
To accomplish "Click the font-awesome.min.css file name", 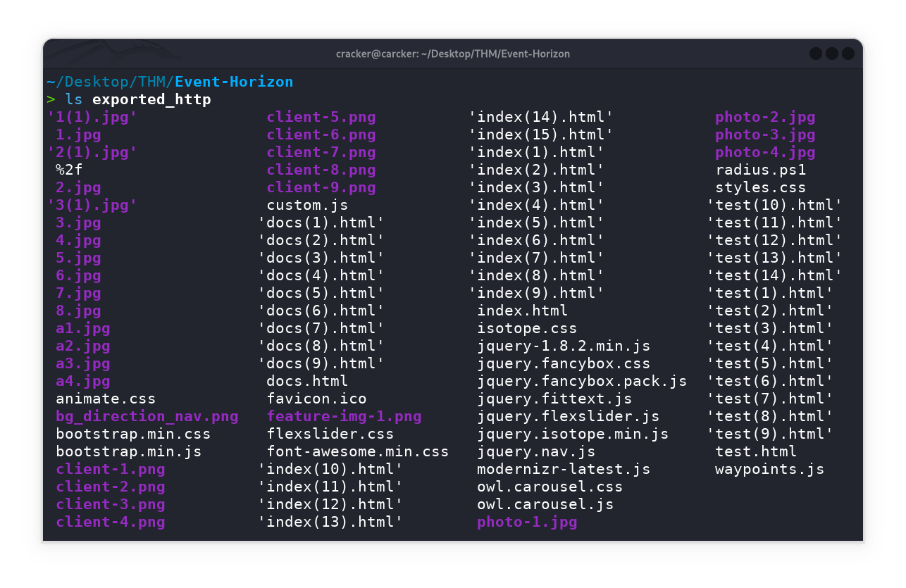I will point(357,451).
